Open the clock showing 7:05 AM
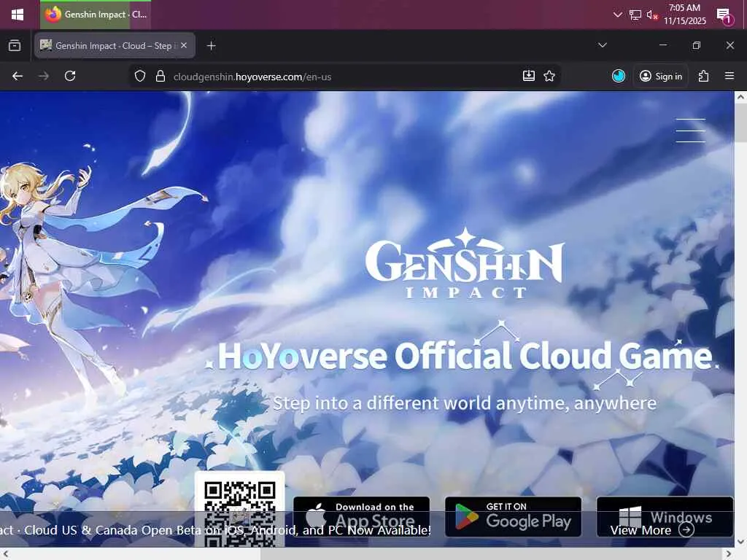This screenshot has height=560, width=747. [684, 15]
